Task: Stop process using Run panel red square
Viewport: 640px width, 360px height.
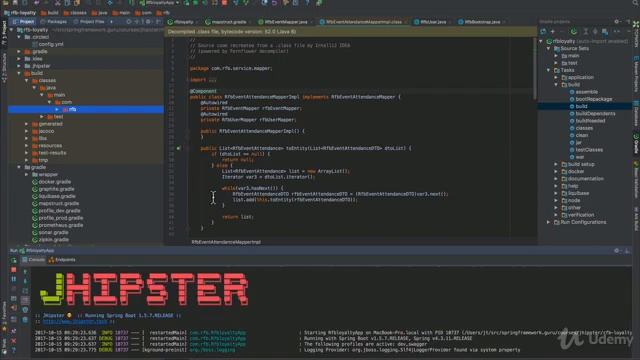Action: click(x=13, y=270)
